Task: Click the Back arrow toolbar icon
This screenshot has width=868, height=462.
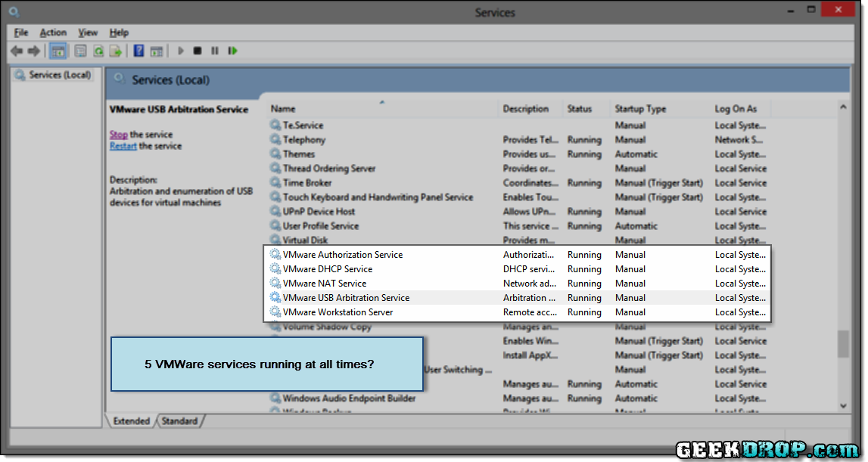Action: pos(17,51)
